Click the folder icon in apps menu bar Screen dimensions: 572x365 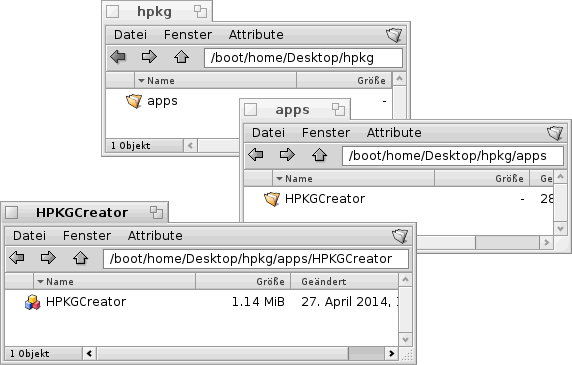tap(555, 133)
